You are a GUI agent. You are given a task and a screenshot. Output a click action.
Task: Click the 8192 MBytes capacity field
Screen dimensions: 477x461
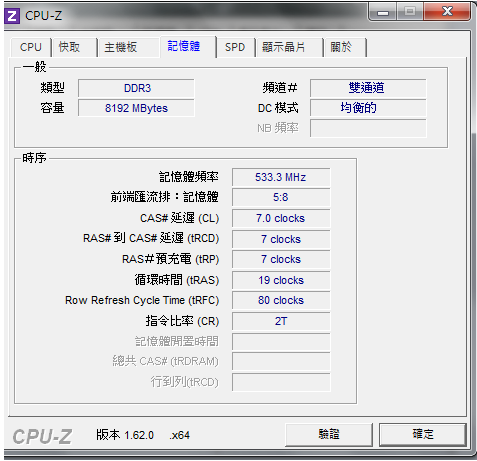pyautogui.click(x=136, y=108)
